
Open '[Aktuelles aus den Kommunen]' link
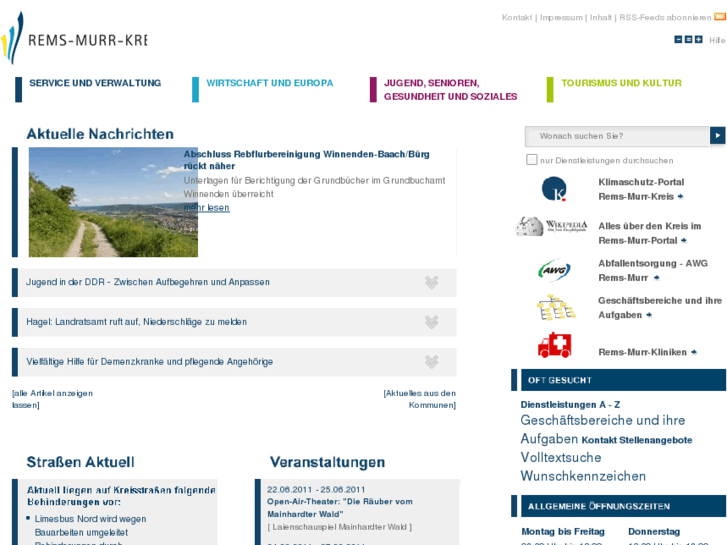pyautogui.click(x=420, y=399)
